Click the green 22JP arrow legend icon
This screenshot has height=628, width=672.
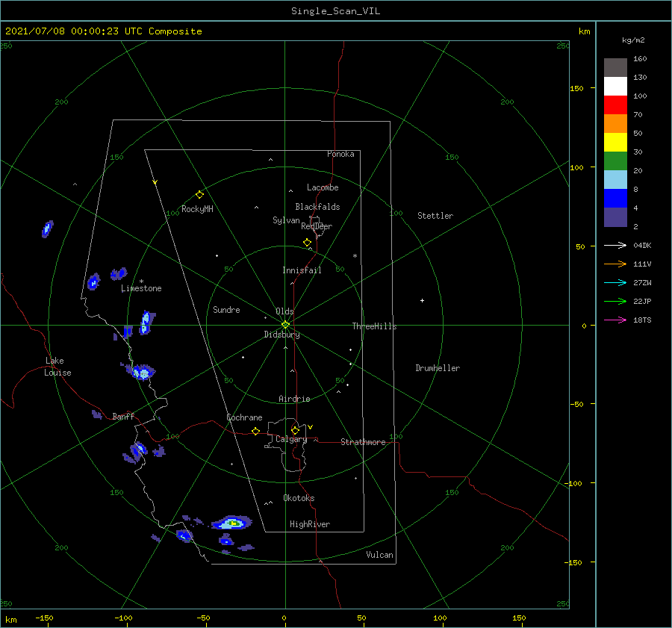click(615, 302)
